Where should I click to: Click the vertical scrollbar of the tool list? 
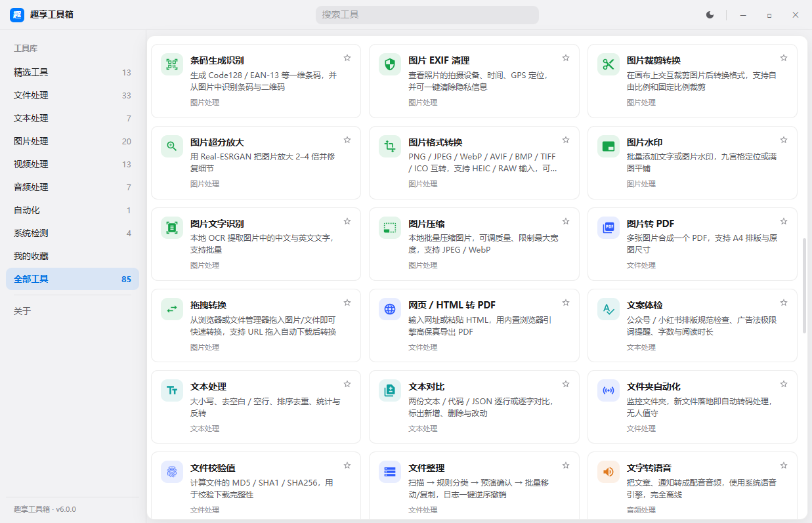tap(804, 285)
